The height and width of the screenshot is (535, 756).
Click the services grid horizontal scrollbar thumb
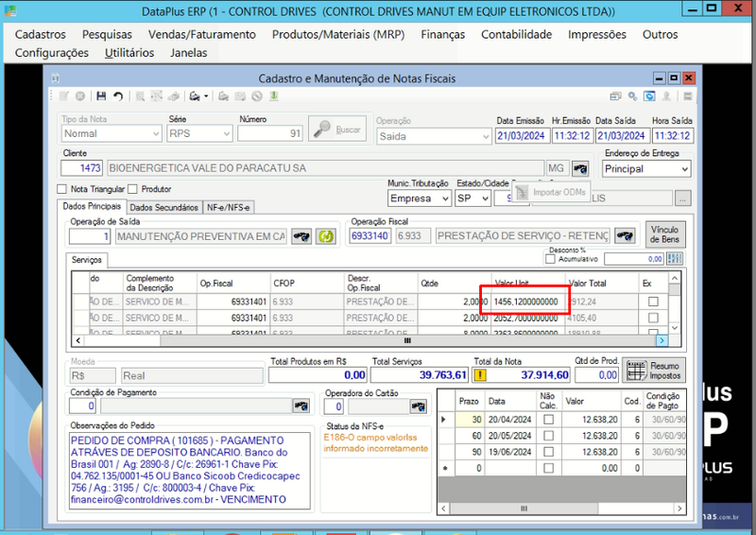pos(408,340)
